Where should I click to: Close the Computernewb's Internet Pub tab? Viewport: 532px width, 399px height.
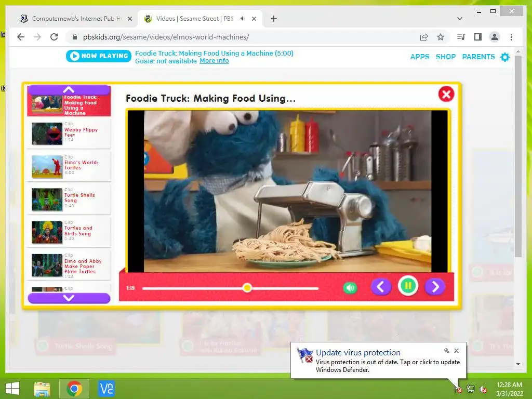[x=129, y=19]
